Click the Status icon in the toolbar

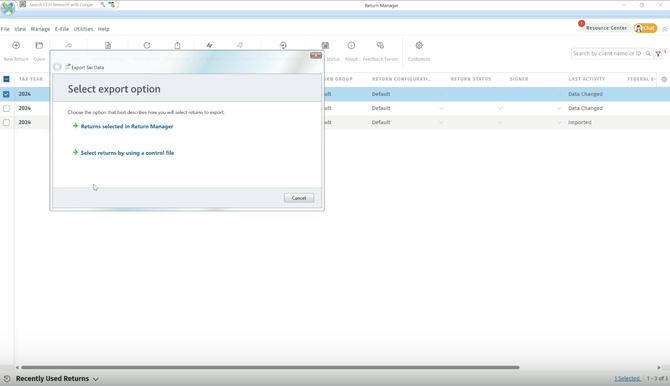pyautogui.click(x=325, y=45)
